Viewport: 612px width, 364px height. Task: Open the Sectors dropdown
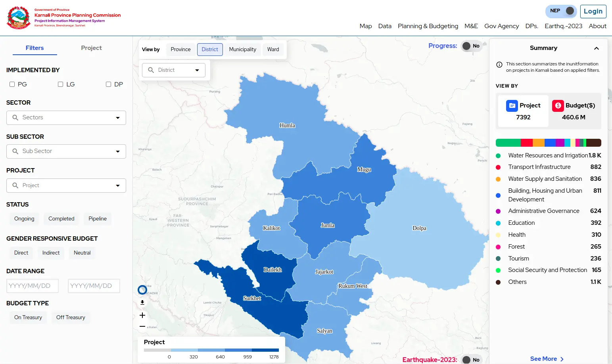click(x=66, y=118)
